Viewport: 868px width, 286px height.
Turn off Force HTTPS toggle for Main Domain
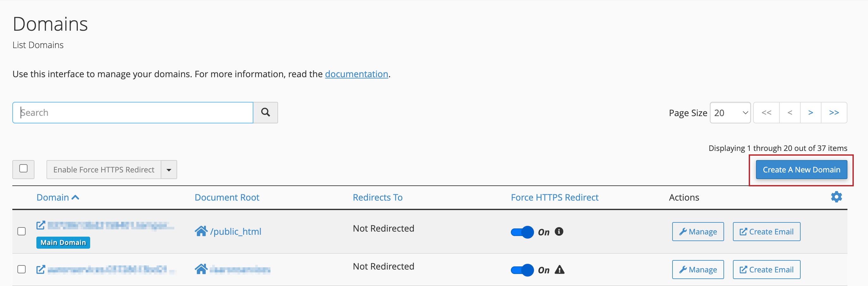522,232
